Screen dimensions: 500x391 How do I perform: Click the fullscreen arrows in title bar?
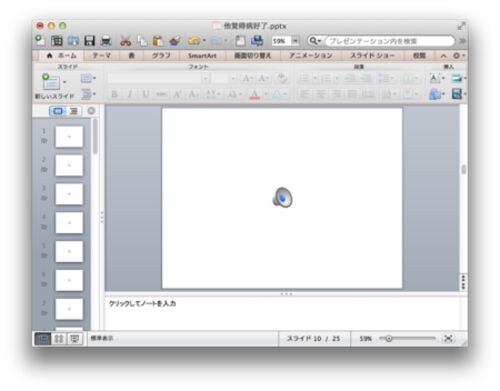[461, 26]
